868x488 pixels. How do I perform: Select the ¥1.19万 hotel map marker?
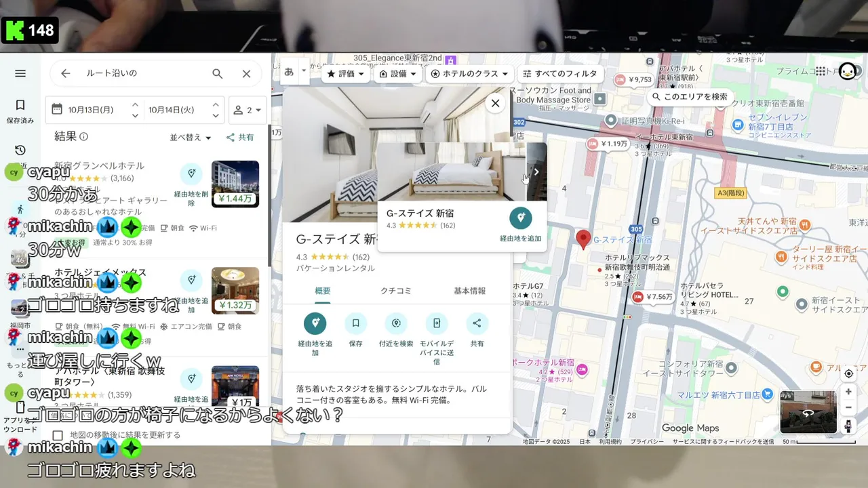pos(608,144)
